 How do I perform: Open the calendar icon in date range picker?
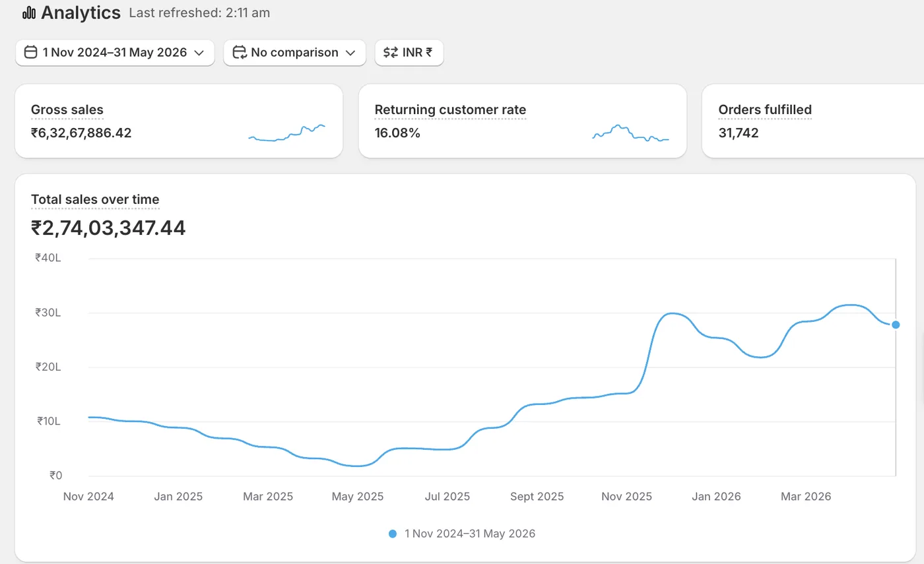point(30,52)
